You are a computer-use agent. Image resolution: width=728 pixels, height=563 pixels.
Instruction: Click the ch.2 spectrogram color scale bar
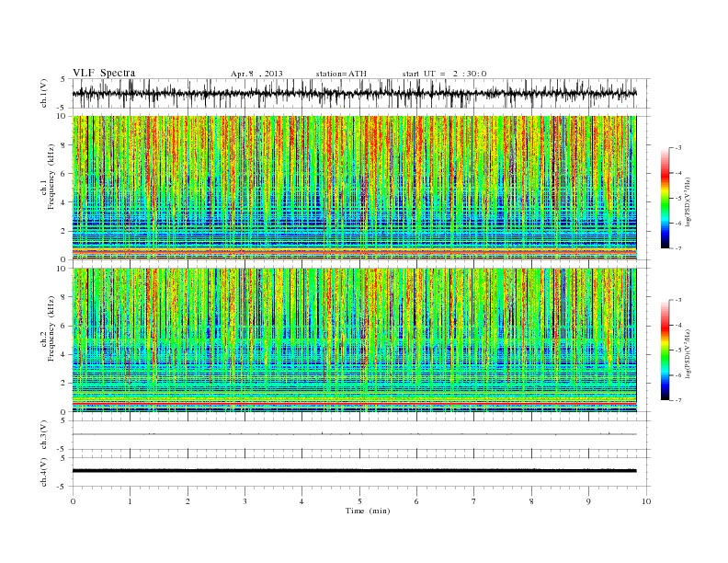click(665, 350)
